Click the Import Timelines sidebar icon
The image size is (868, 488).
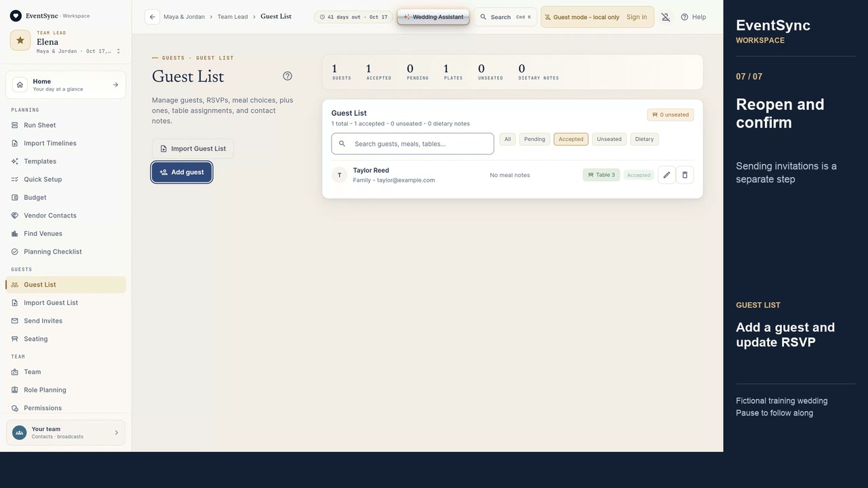pyautogui.click(x=15, y=143)
